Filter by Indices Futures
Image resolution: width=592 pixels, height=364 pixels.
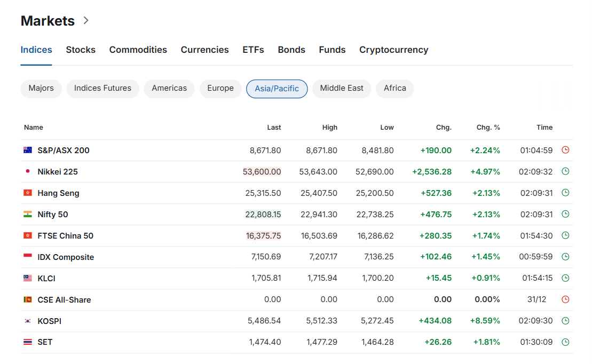click(x=102, y=89)
